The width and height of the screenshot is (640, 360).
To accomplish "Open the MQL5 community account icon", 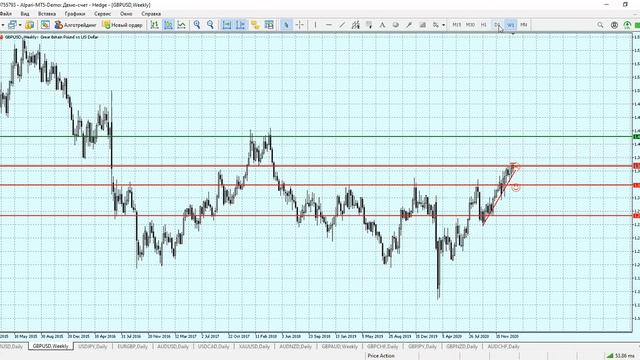I will coord(614,25).
